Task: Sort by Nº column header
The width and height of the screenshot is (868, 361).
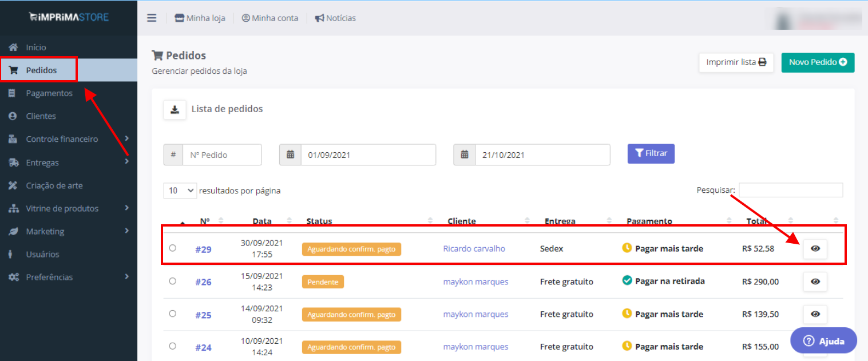Action: (x=205, y=221)
